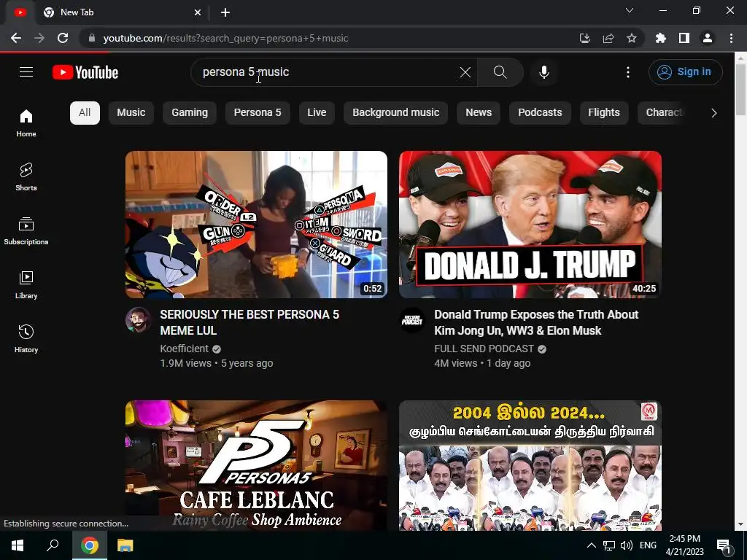The image size is (747, 560).
Task: Switch to the New Tab tab
Action: point(122,12)
